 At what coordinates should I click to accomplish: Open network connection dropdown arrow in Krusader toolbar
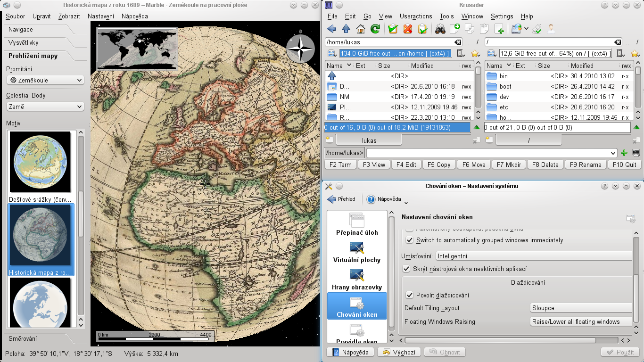526,29
